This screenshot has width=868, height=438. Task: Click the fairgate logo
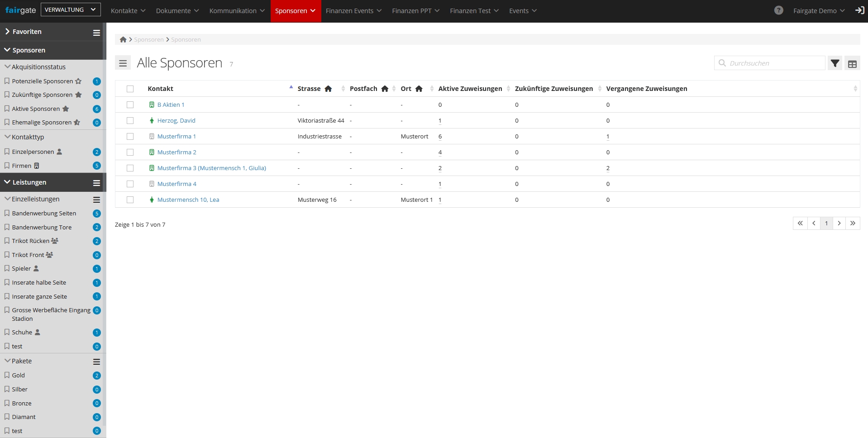(20, 10)
